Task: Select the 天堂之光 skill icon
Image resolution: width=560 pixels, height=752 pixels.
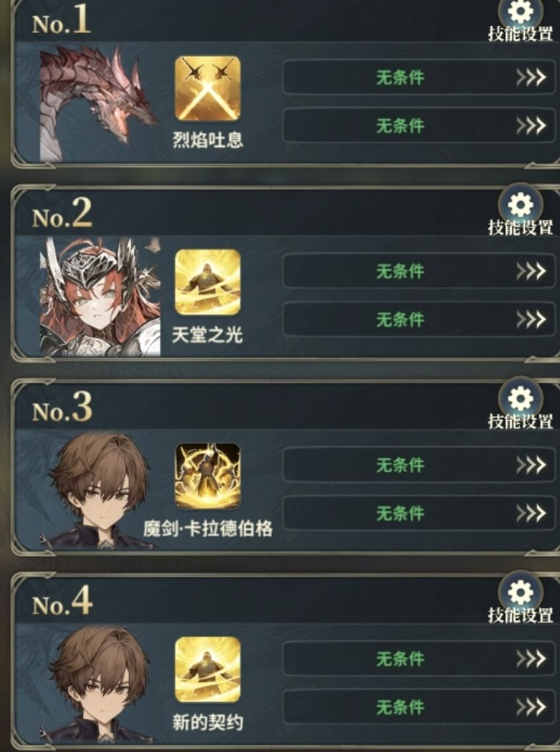Action: (207, 282)
